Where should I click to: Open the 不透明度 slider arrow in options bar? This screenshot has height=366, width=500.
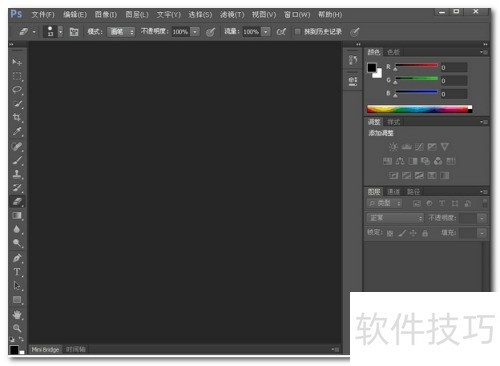[195, 32]
